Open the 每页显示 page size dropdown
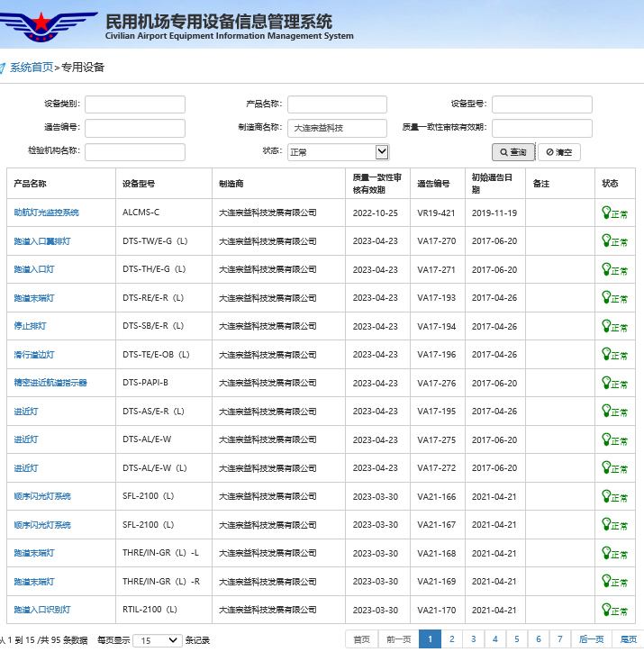Image resolution: width=644 pixels, height=661 pixels. coord(159,640)
